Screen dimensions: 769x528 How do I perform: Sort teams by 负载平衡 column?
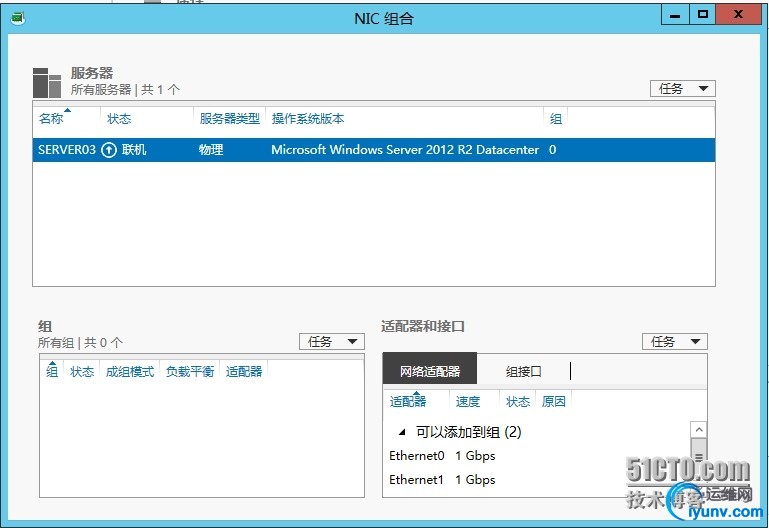pyautogui.click(x=190, y=372)
